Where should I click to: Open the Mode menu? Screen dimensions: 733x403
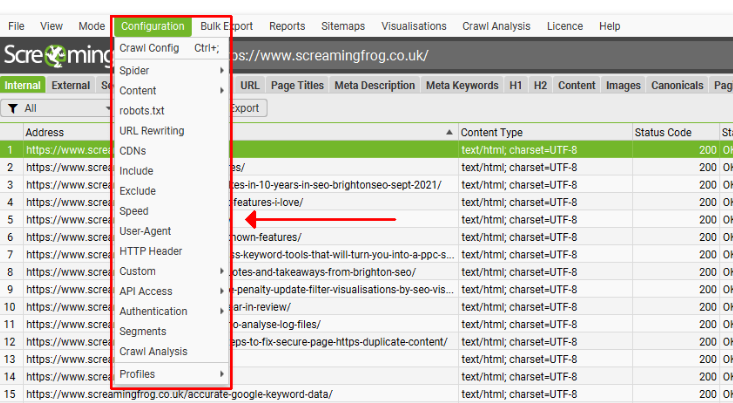tap(92, 26)
